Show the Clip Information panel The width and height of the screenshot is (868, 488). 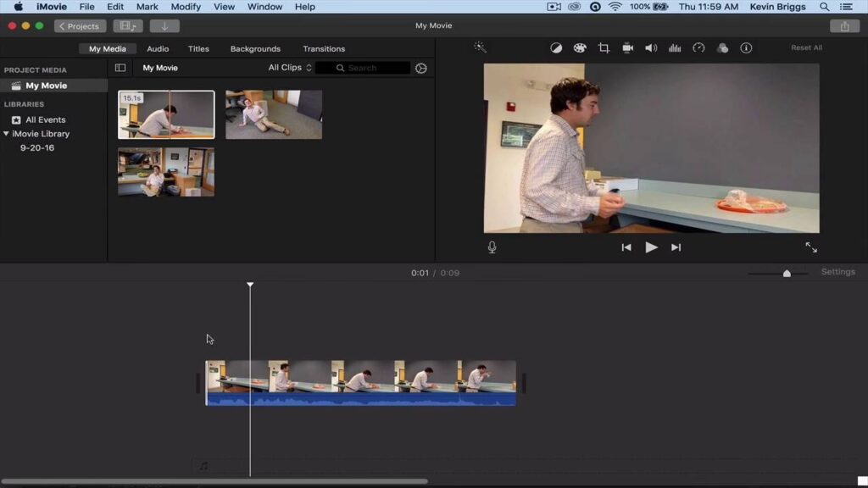tap(746, 48)
